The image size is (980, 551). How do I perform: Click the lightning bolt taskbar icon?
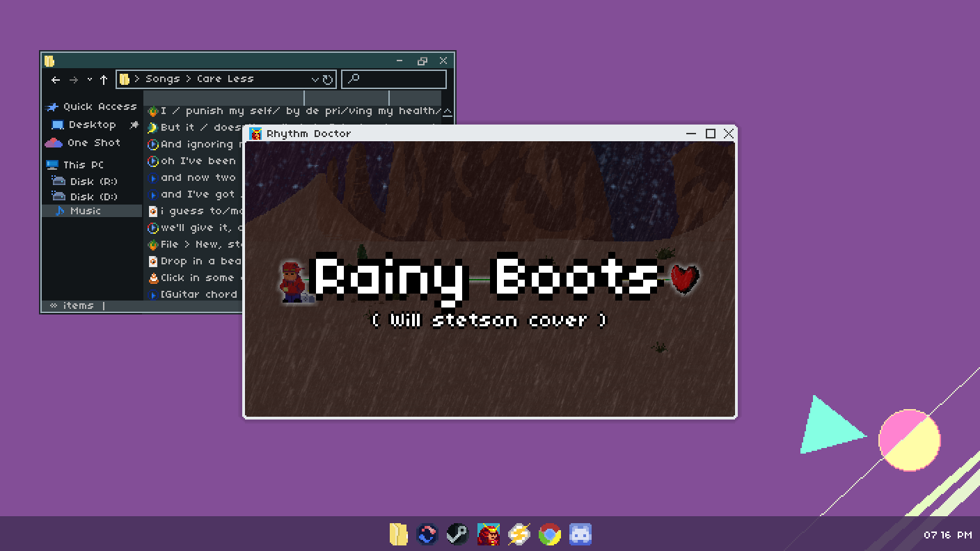(519, 534)
